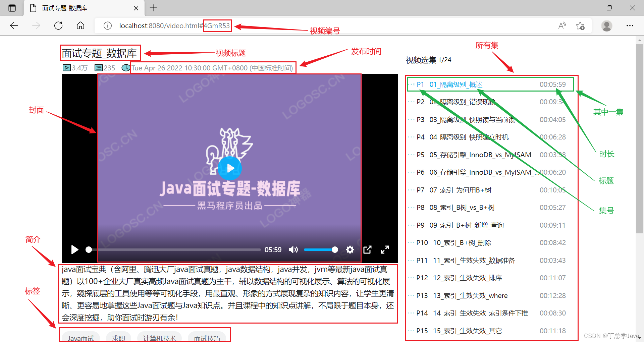Click the play count icon 3.4万
644x342 pixels.
click(67, 68)
